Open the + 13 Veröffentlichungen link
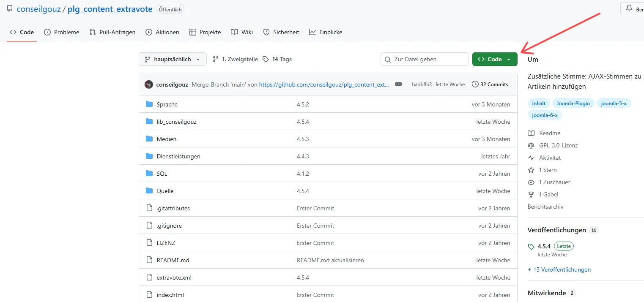The height and width of the screenshot is (302, 644). point(559,269)
